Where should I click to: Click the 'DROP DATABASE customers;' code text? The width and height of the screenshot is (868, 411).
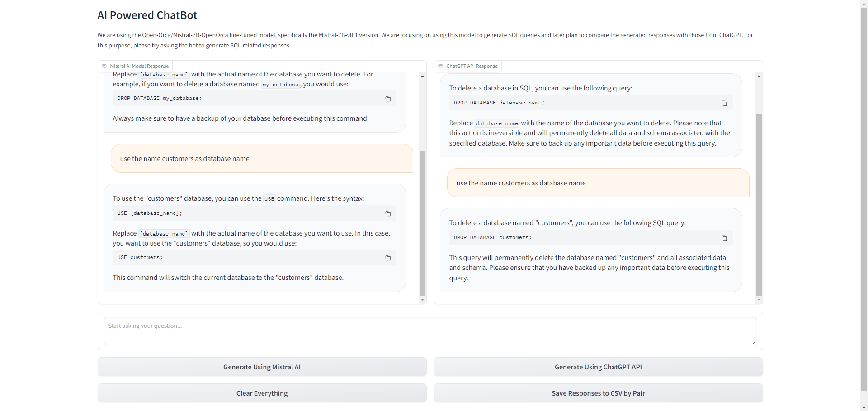pos(492,237)
